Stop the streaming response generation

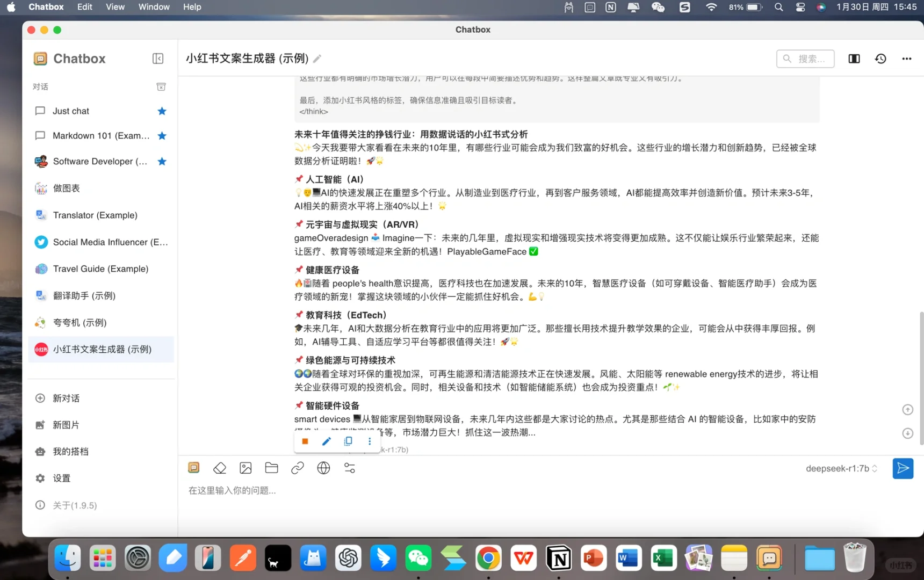pyautogui.click(x=305, y=441)
